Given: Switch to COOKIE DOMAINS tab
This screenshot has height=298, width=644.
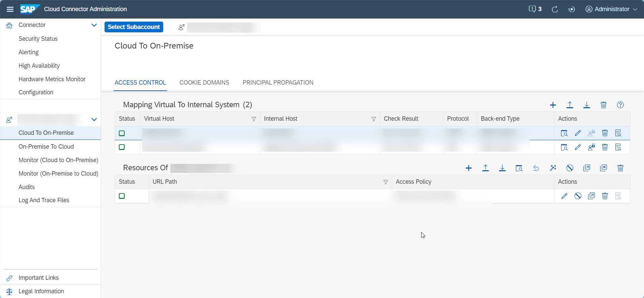Looking at the screenshot, I should (x=204, y=83).
